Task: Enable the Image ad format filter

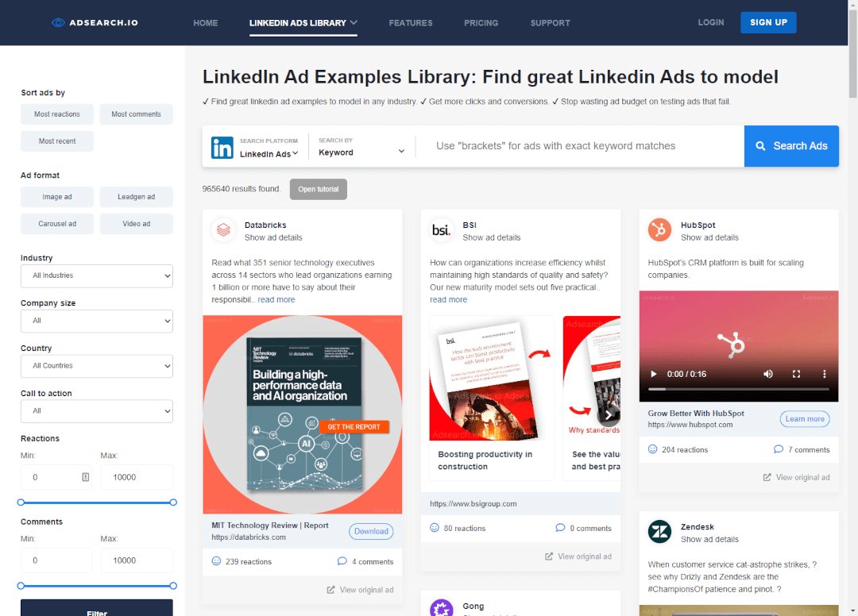Action: click(x=56, y=196)
